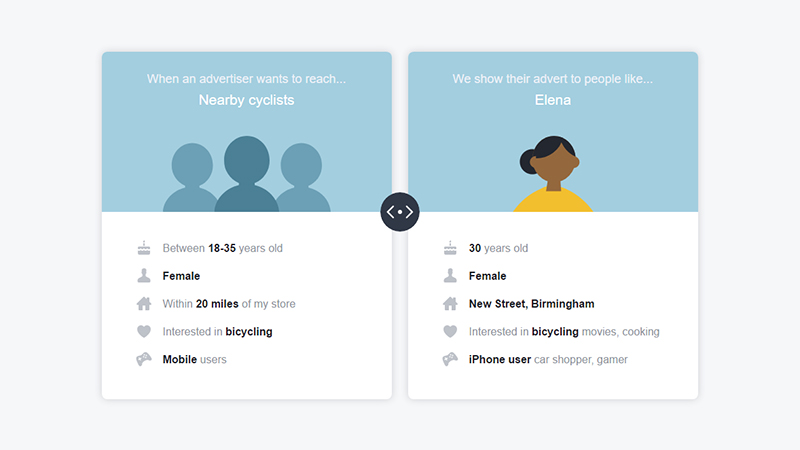Click the heart icon in Elena's card
This screenshot has height=450, width=800.
tap(450, 332)
